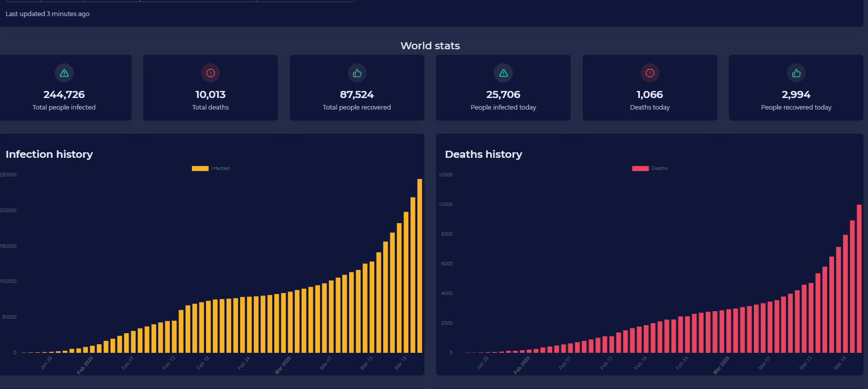Click warning icon above People infected today

tap(503, 73)
